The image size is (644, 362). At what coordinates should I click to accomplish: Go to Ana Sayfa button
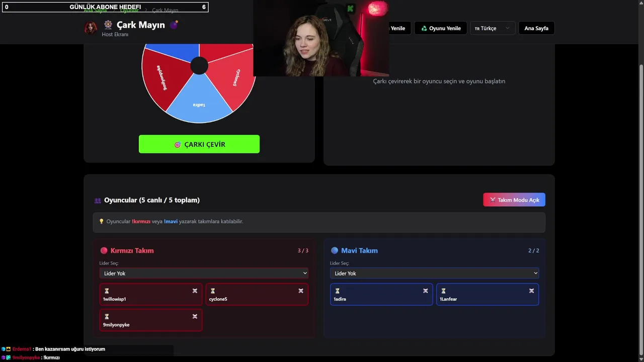pos(536,28)
